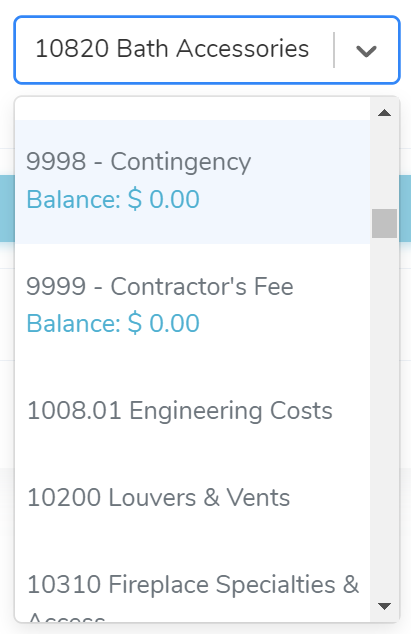411x634 pixels.
Task: Click the vertical separator beside the chevron
Action: (x=334, y=50)
